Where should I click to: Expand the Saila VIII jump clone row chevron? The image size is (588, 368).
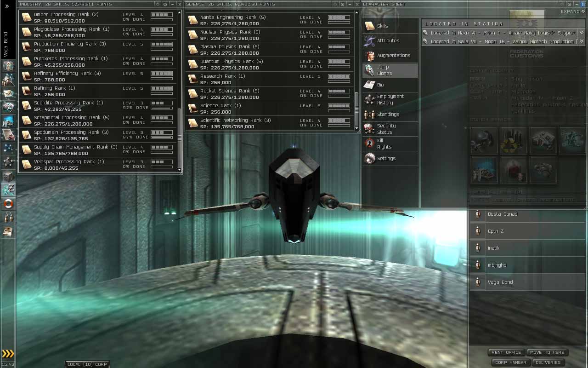pos(582,42)
